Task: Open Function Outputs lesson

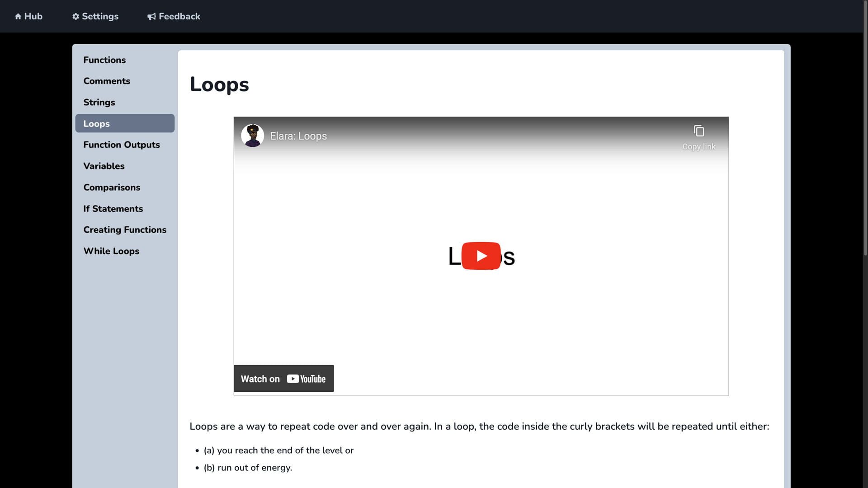Action: pos(122,145)
